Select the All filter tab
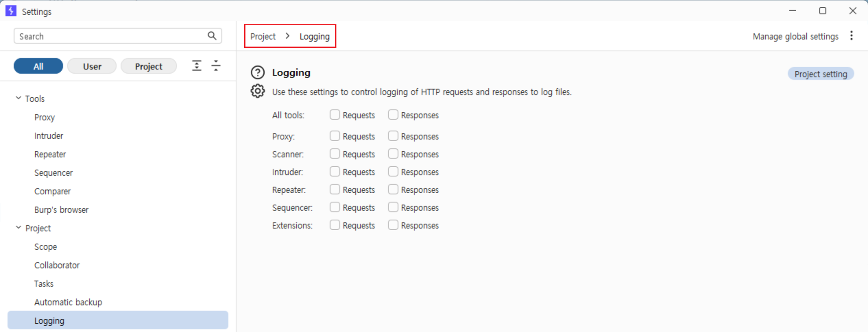This screenshot has height=332, width=868. point(38,66)
